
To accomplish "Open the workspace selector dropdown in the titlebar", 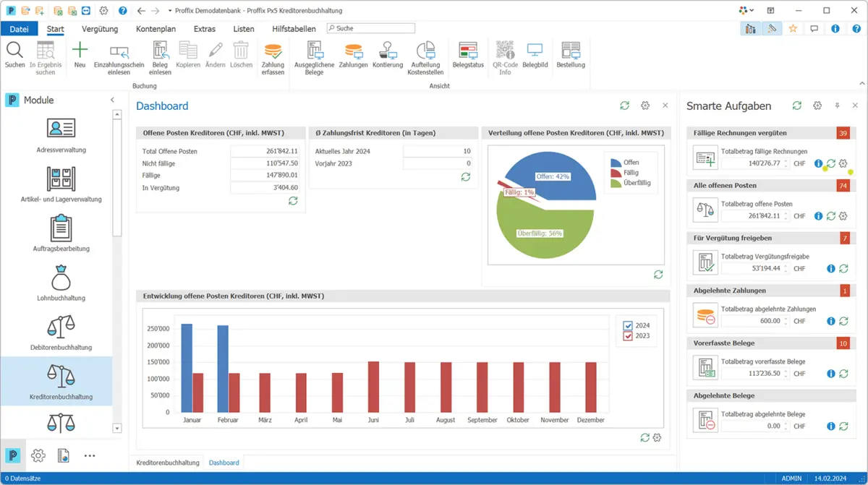I will [x=746, y=11].
